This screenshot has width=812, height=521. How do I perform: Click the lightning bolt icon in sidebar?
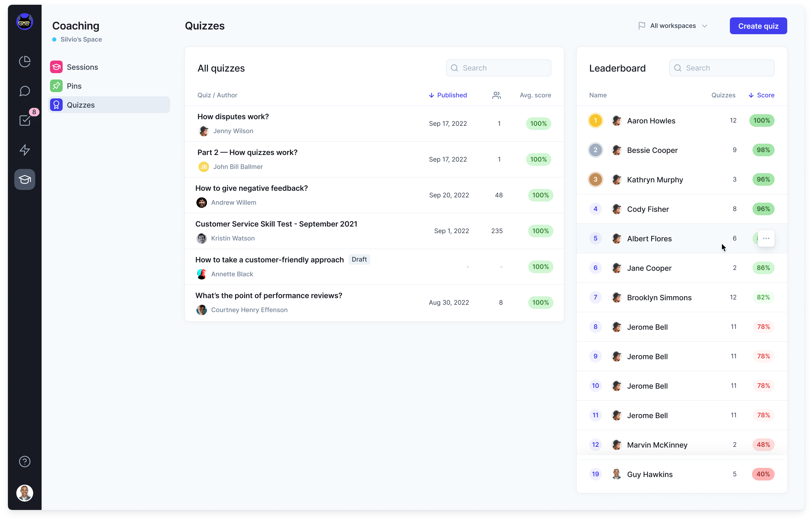[24, 150]
